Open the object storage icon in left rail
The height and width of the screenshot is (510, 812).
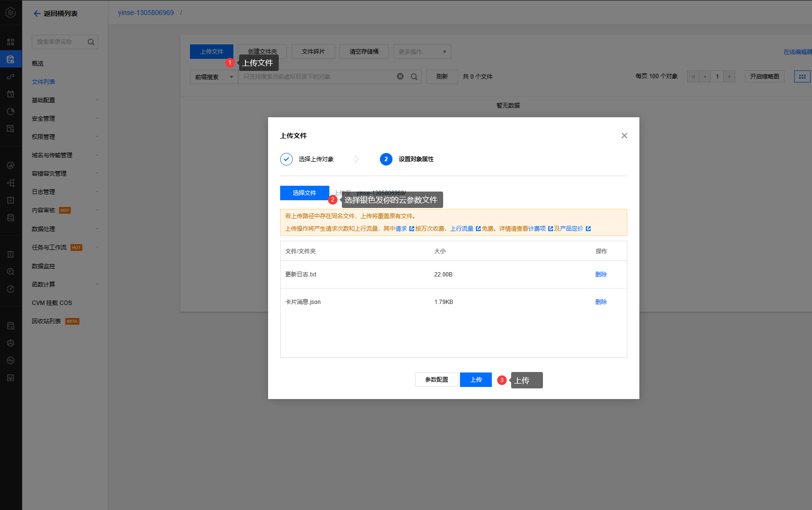[x=11, y=59]
